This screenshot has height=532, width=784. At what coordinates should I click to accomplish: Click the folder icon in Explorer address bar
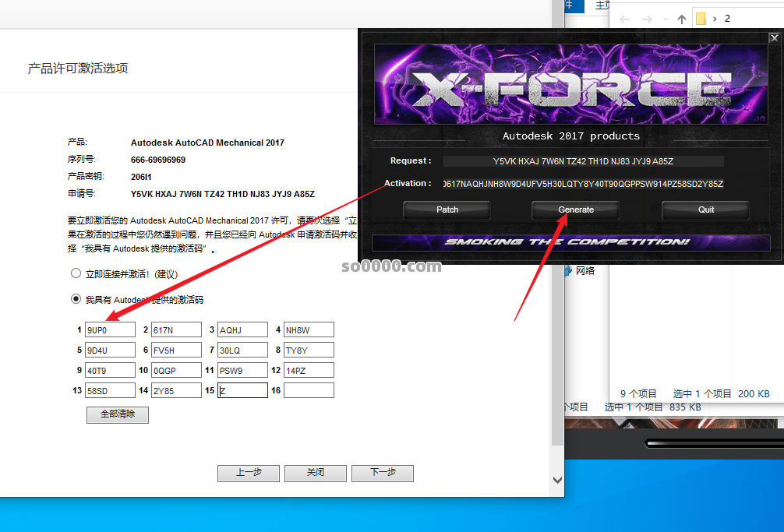[701, 19]
